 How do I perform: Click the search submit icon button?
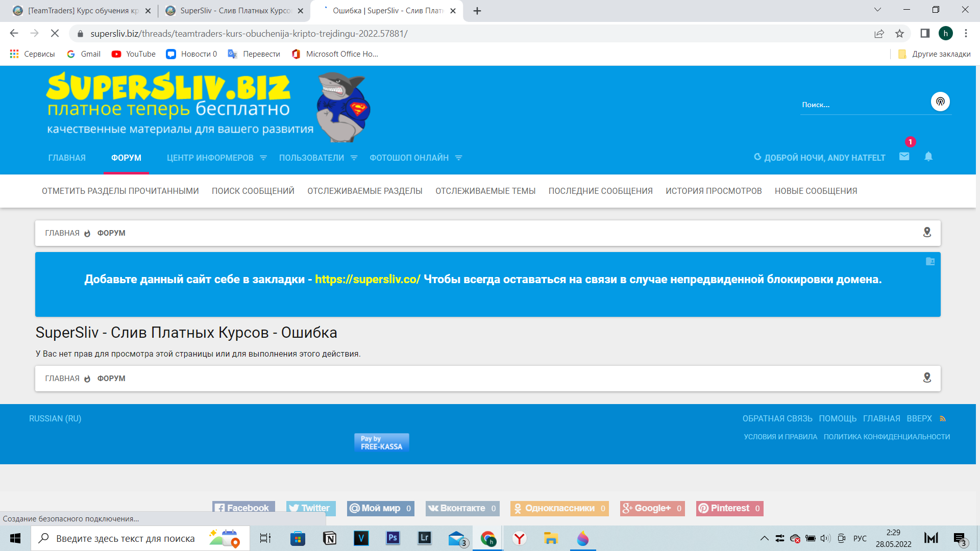940,102
